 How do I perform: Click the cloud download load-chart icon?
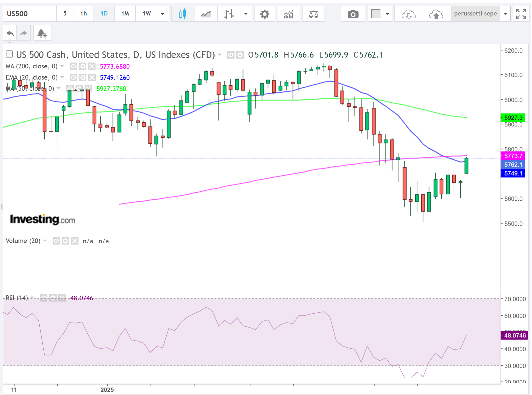tap(408, 14)
